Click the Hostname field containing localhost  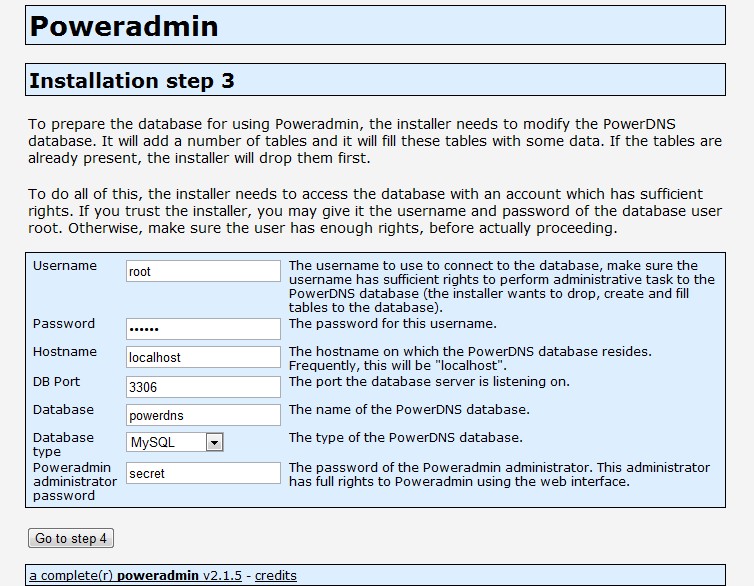coord(203,357)
